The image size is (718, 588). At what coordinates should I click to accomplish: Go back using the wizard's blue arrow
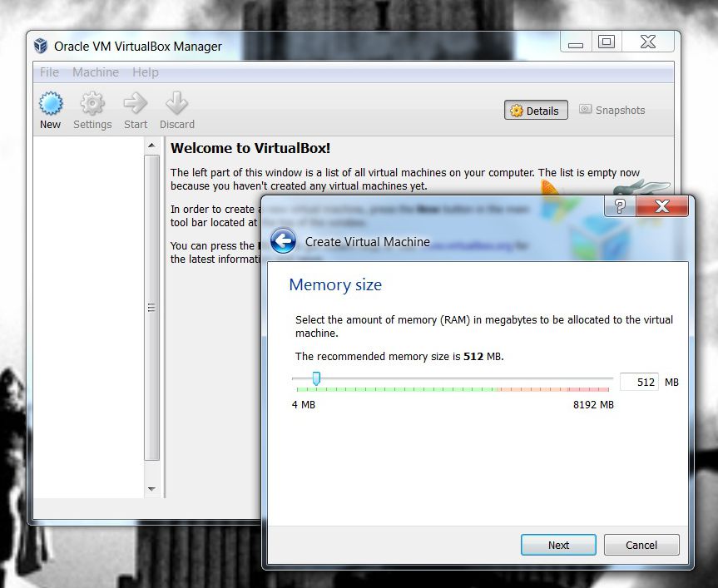coord(283,240)
